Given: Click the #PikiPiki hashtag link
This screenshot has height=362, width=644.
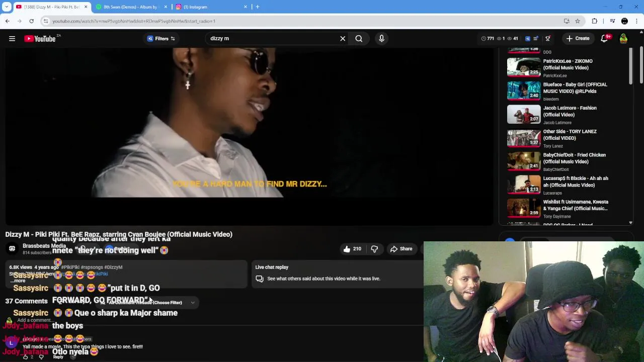Looking at the screenshot, I should [x=69, y=267].
